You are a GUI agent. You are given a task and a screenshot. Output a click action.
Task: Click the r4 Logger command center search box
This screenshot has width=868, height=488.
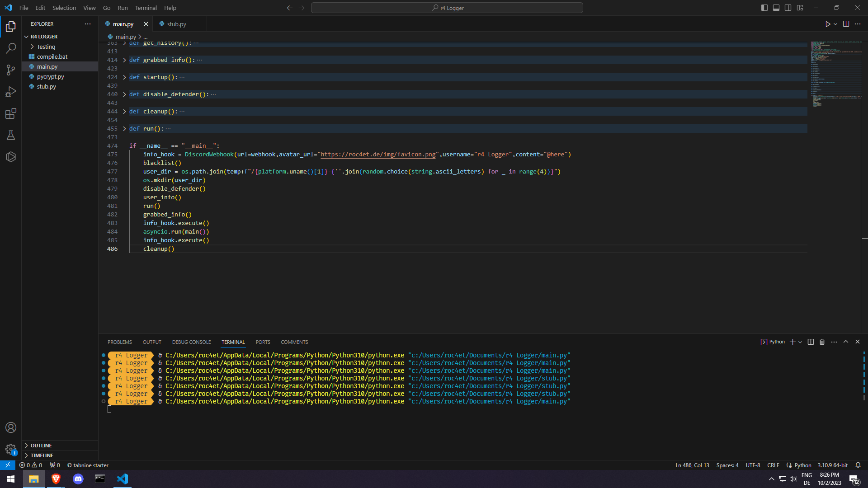click(x=447, y=8)
